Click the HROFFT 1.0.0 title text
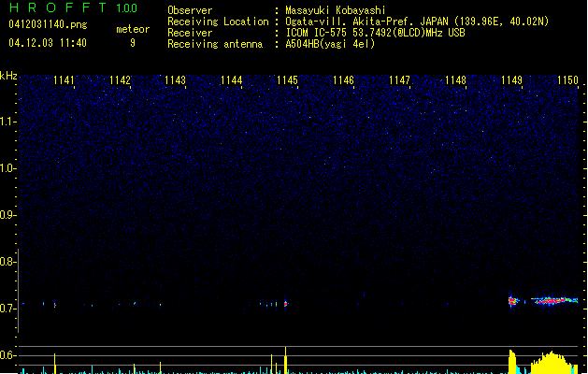This screenshot has width=588, height=374. click(73, 7)
